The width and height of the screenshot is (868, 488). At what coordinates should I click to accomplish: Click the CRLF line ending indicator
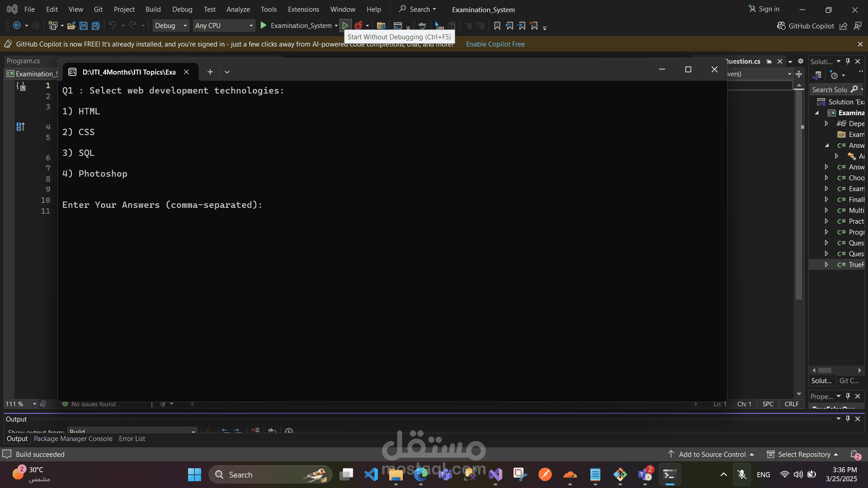[792, 404]
